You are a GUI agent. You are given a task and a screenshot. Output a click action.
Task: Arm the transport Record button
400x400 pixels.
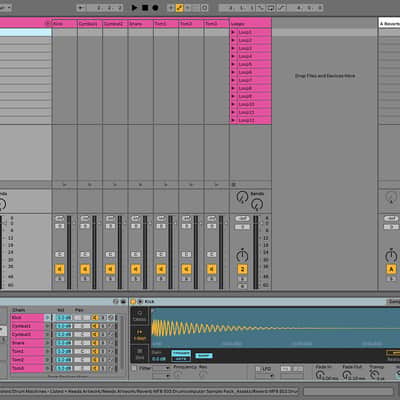pos(155,7)
